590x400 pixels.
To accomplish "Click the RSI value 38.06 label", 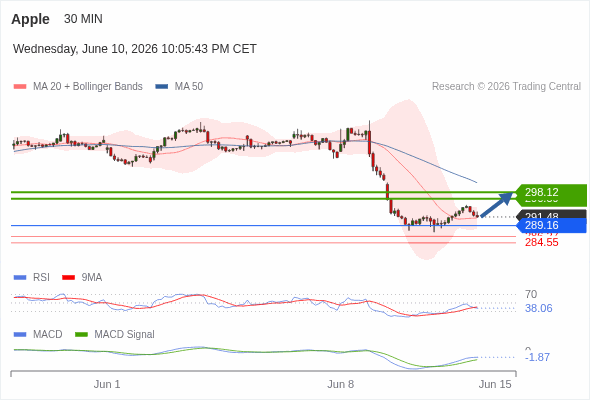I will coord(538,309).
